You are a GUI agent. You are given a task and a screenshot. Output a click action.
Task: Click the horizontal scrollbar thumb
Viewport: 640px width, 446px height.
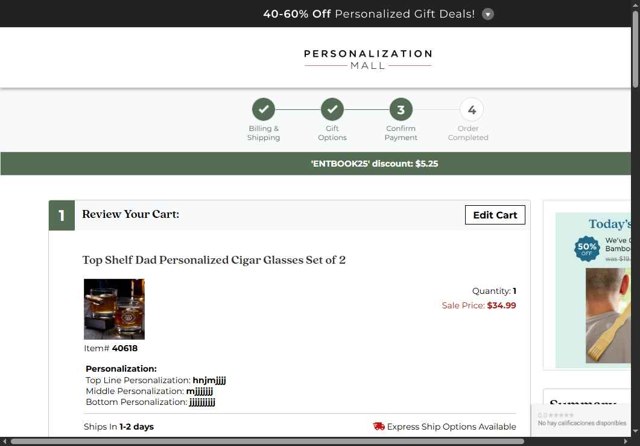click(x=267, y=442)
